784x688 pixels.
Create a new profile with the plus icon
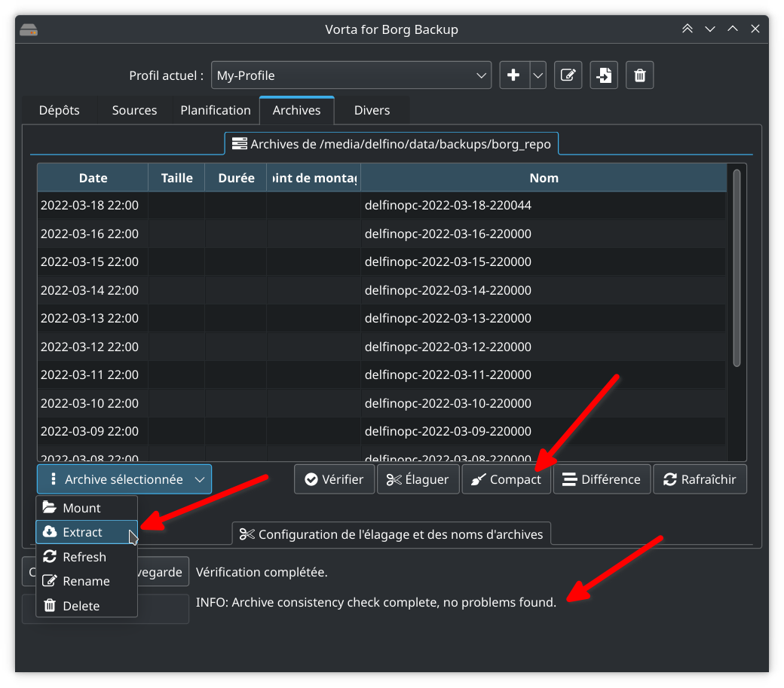point(513,75)
